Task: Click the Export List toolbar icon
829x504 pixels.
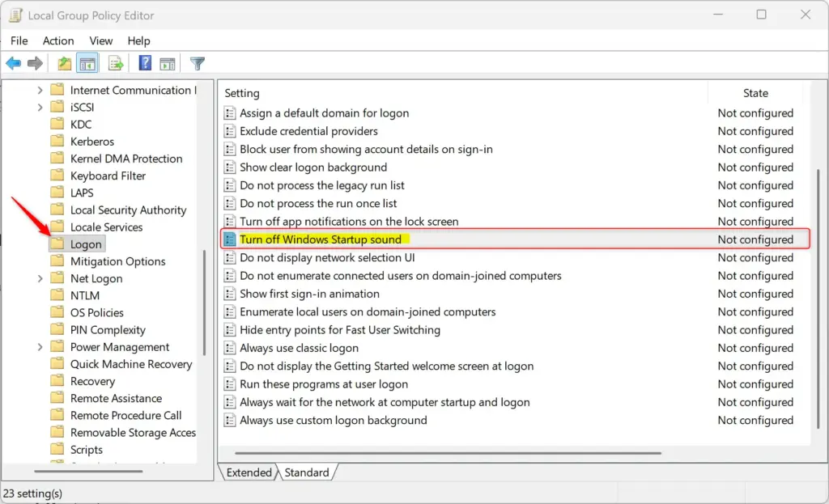Action: coord(116,64)
